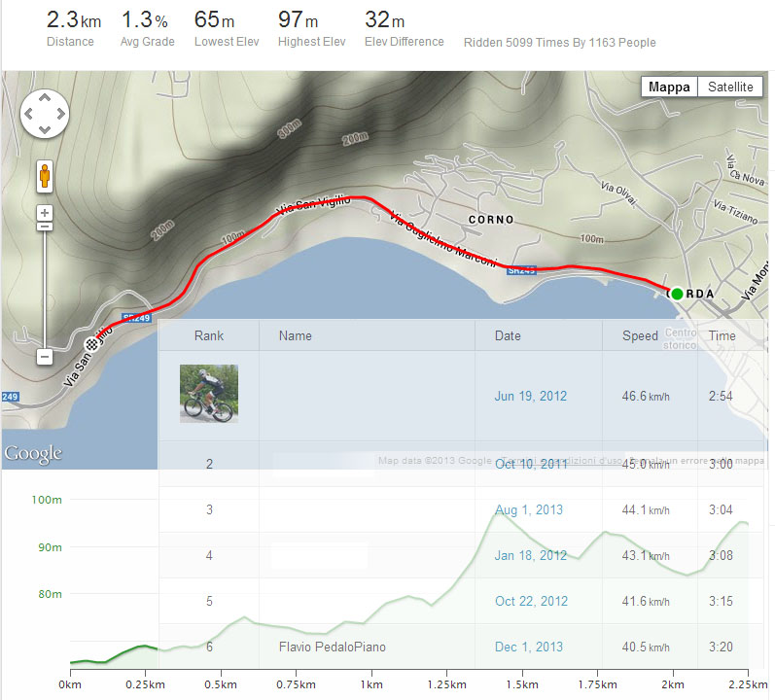This screenshot has width=775, height=700.
Task: Switch to Satellite map view
Action: click(729, 87)
